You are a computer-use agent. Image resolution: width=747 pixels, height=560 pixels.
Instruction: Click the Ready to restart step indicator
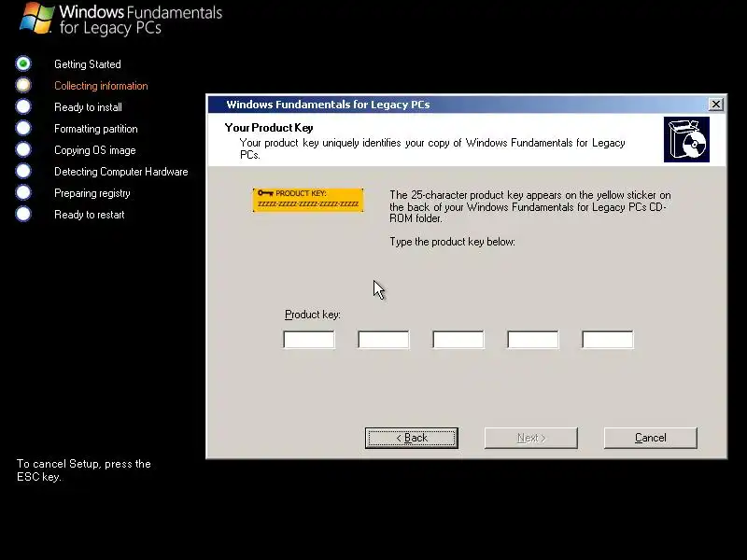pyautogui.click(x=22, y=214)
